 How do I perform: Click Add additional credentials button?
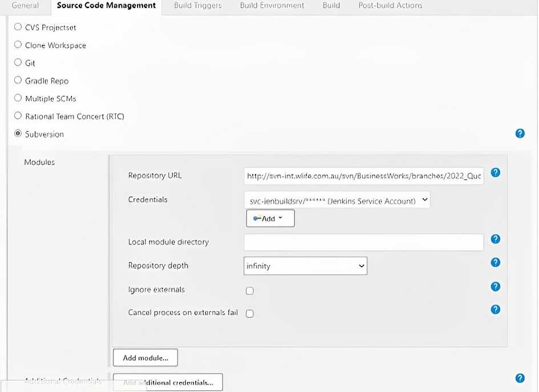tap(168, 382)
